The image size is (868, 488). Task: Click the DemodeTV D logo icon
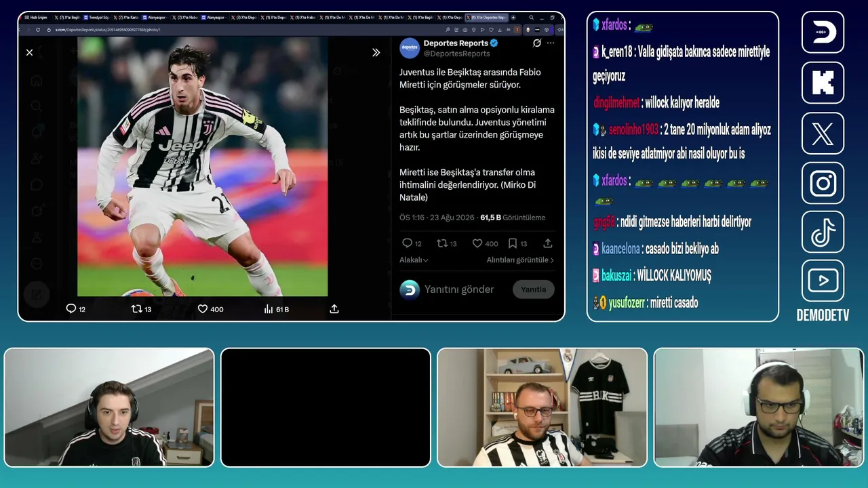pyautogui.click(x=823, y=32)
